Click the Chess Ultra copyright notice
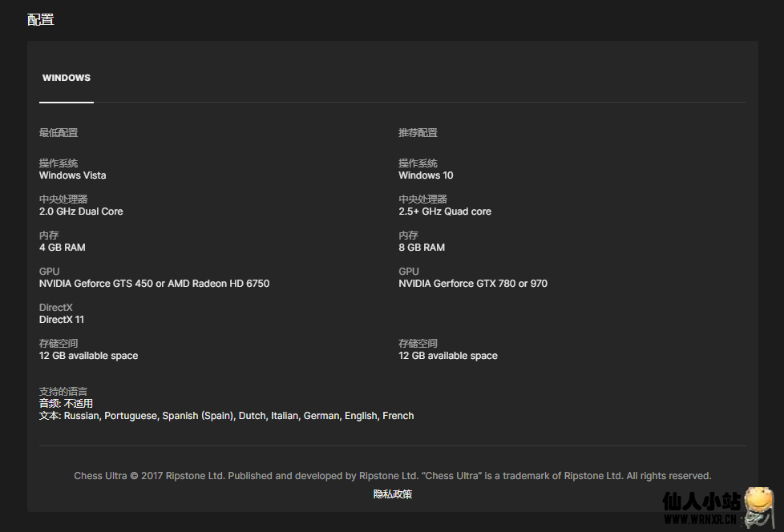784x532 pixels. tap(393, 476)
